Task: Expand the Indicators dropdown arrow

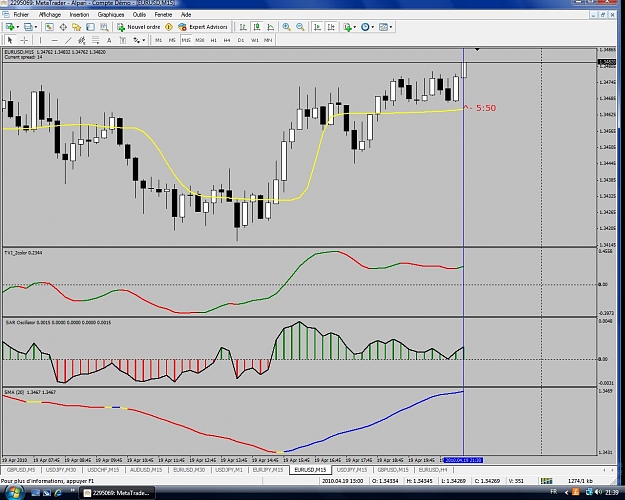Action: (354, 27)
